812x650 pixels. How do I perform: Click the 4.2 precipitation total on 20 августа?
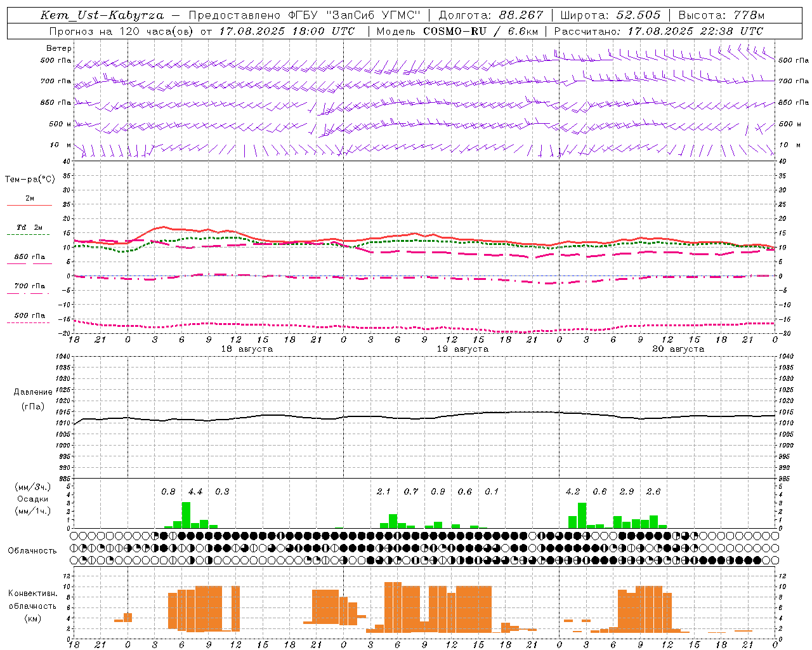click(x=573, y=492)
